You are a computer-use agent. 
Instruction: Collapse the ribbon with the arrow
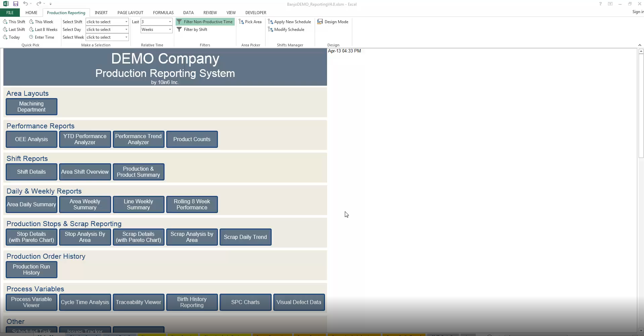point(639,45)
